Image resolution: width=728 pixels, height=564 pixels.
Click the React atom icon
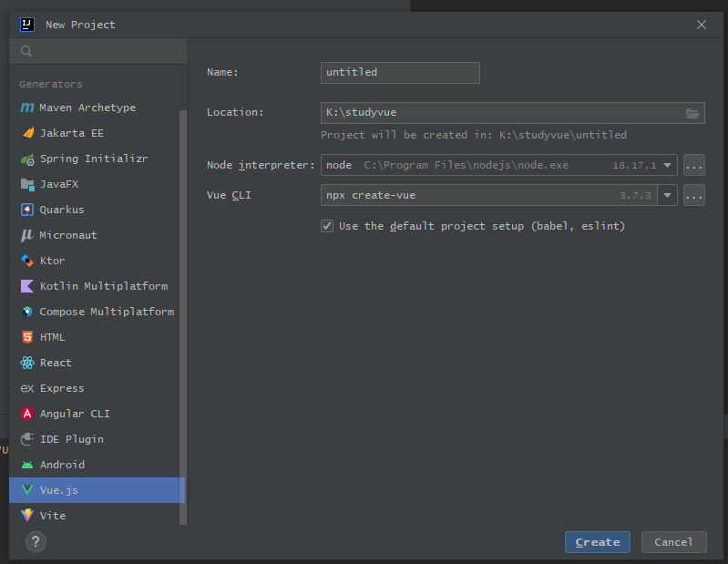tap(27, 363)
